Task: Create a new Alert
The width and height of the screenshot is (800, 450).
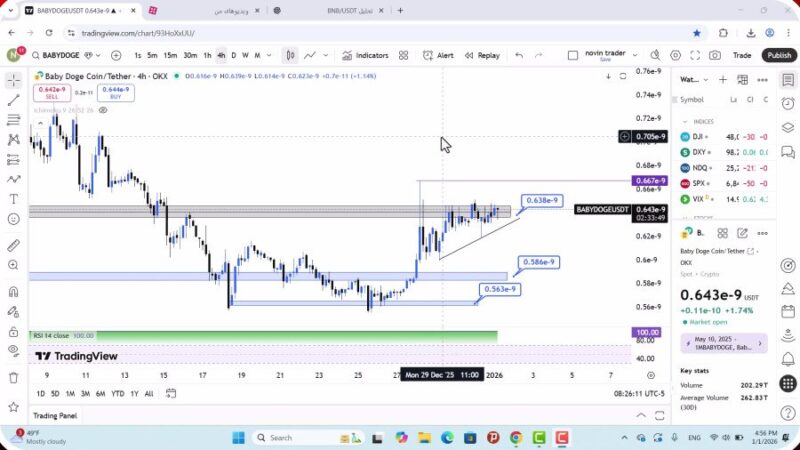Action: tap(437, 55)
